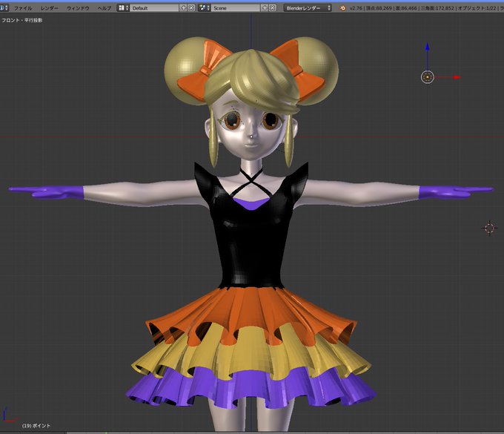
Task: Click the blue Z-axis arrow of the manipulator
Action: 427,47
